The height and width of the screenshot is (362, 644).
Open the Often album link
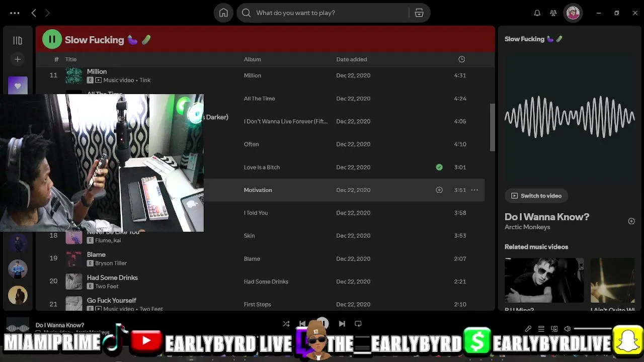click(x=252, y=144)
